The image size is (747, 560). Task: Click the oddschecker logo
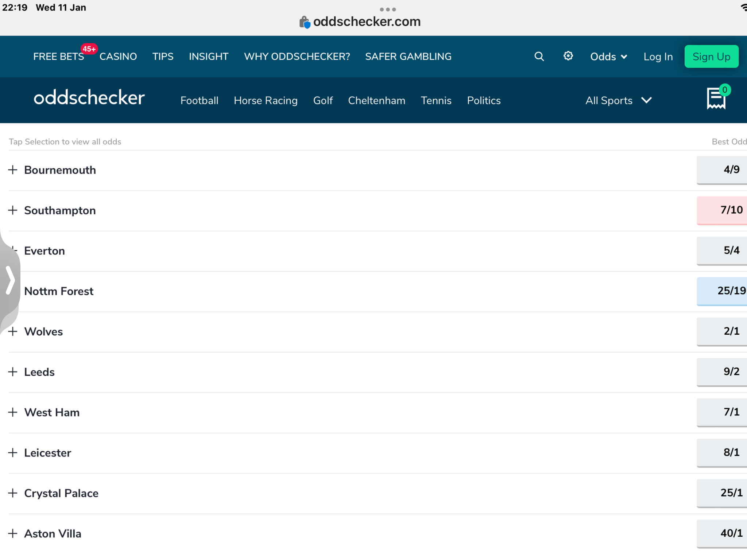[89, 98]
